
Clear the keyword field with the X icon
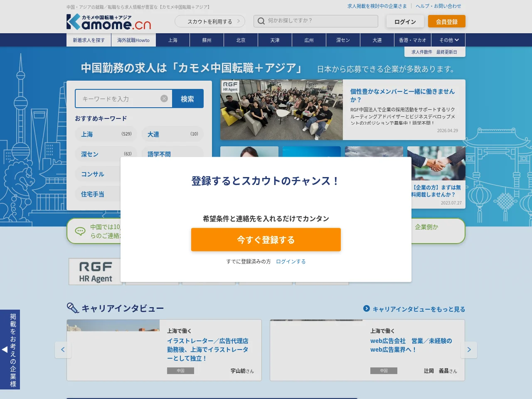pyautogui.click(x=164, y=99)
